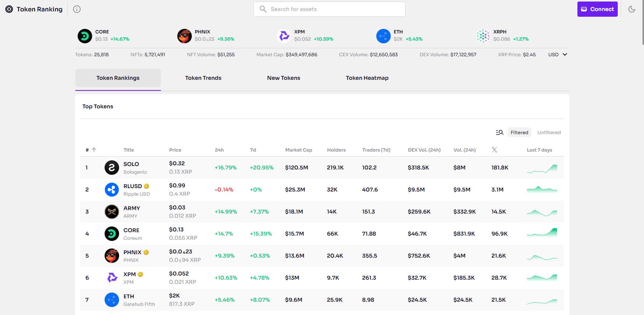Click PHNIX verified badge in table
The image size is (644, 315).
click(x=146, y=252)
